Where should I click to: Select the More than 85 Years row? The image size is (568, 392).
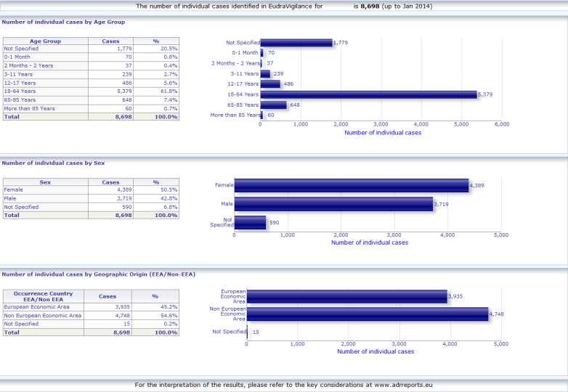pos(91,109)
